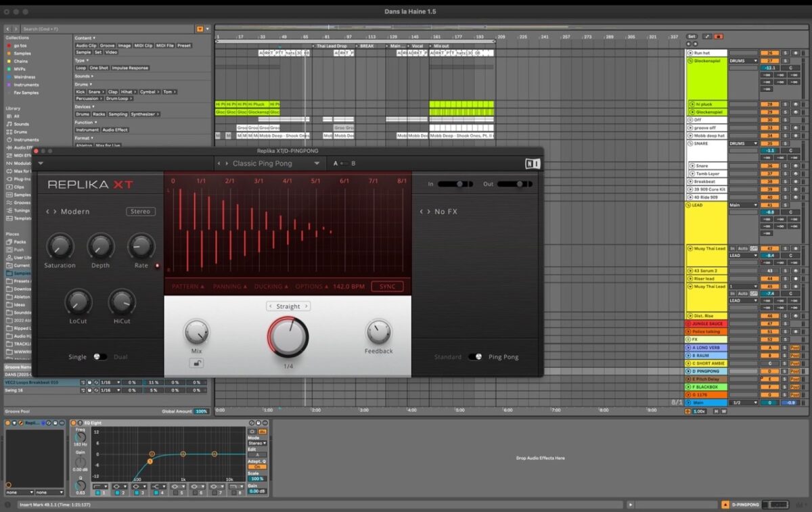Select EQ filter point 1 on the curve
The height and width of the screenshot is (512, 812).
[150, 461]
